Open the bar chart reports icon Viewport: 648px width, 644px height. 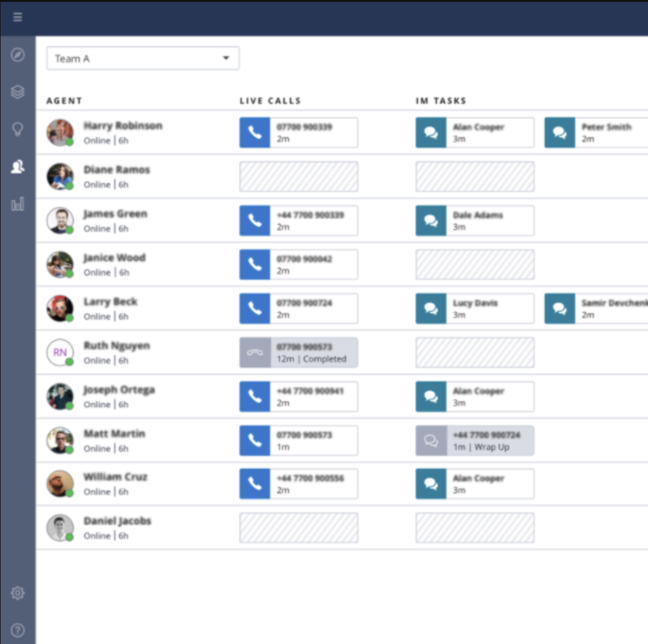click(18, 204)
